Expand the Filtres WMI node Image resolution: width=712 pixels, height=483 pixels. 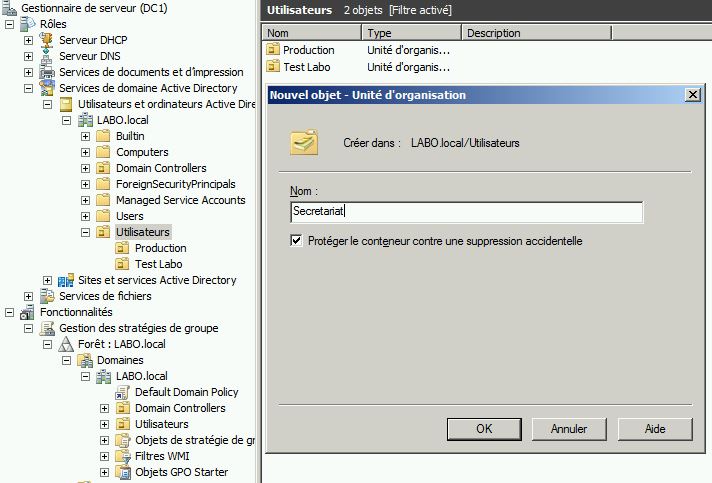pyautogui.click(x=104, y=456)
